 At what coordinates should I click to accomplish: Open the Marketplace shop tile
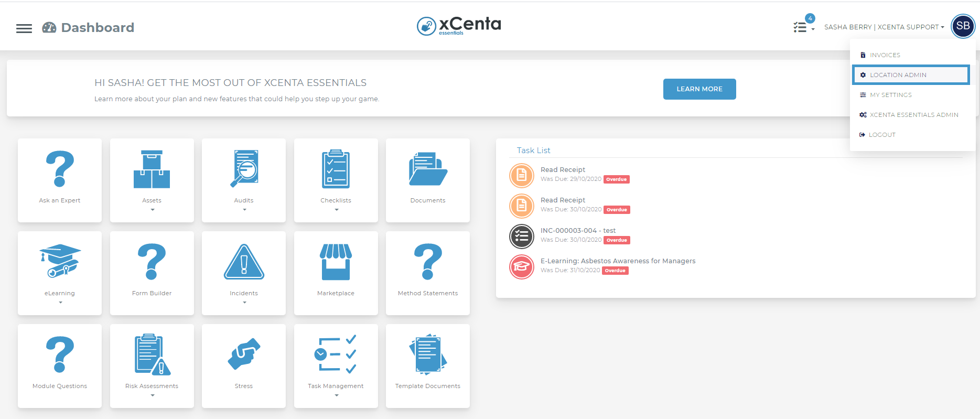coord(336,273)
